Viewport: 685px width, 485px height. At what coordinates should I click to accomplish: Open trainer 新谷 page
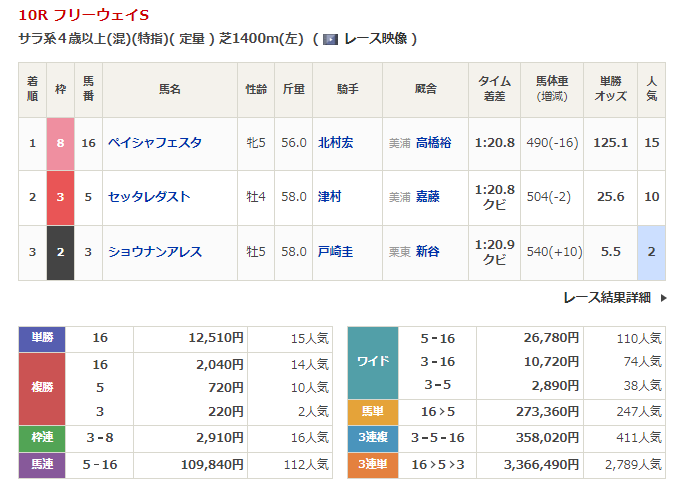tap(427, 252)
